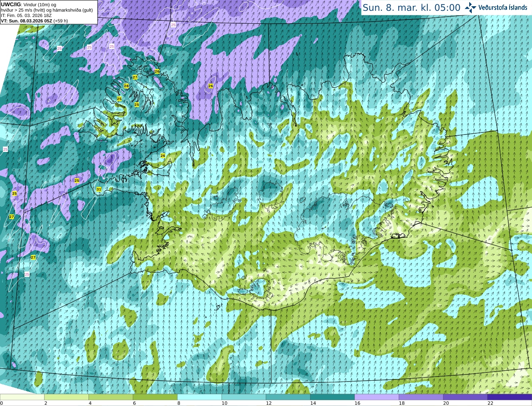This screenshot has height=406, width=532.
Task: Click the yellow gust marker labeled 31
Action: (99, 189)
